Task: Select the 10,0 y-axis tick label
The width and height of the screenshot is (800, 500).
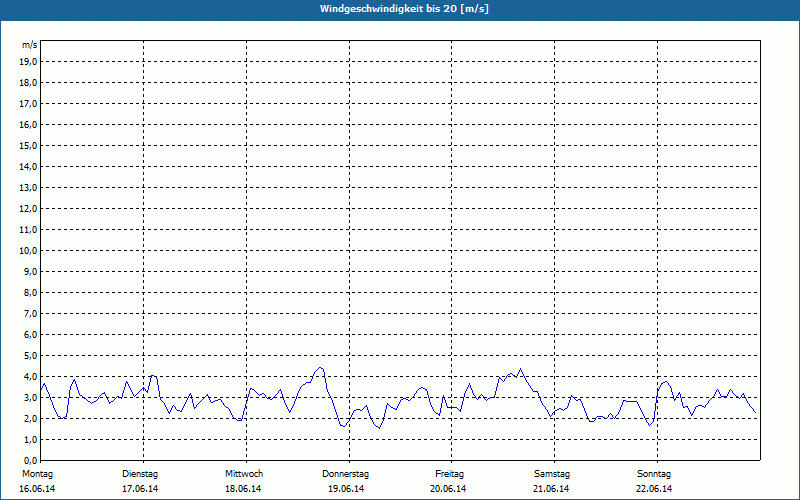Action: (x=28, y=250)
